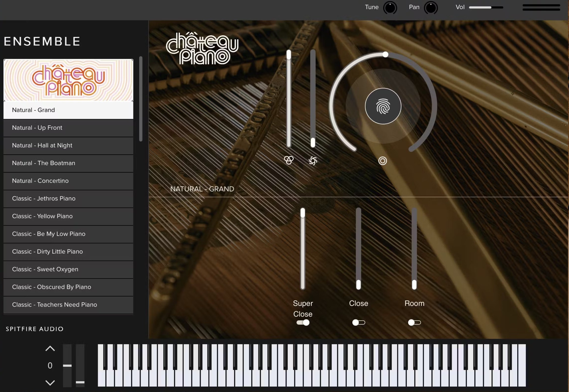The width and height of the screenshot is (569, 392).
Task: Click the concentric circle icon below the knob
Action: [382, 161]
